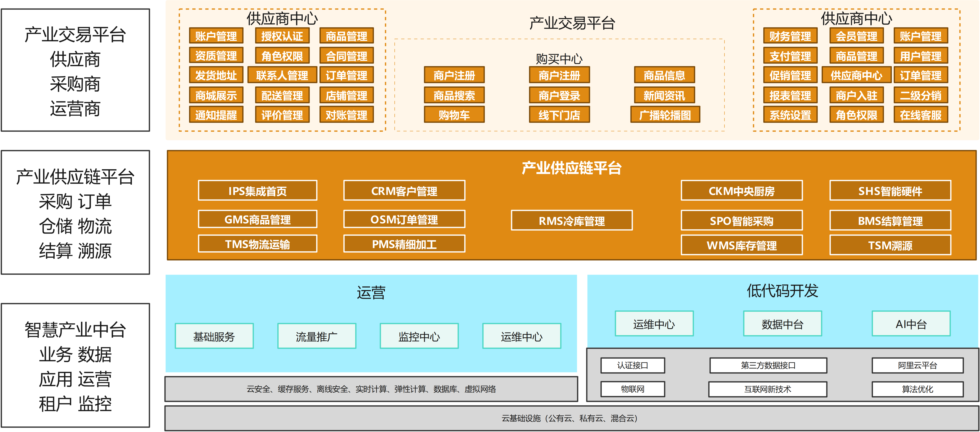Select the CKM中央厨房 module
The height and width of the screenshot is (432, 980).
click(741, 191)
